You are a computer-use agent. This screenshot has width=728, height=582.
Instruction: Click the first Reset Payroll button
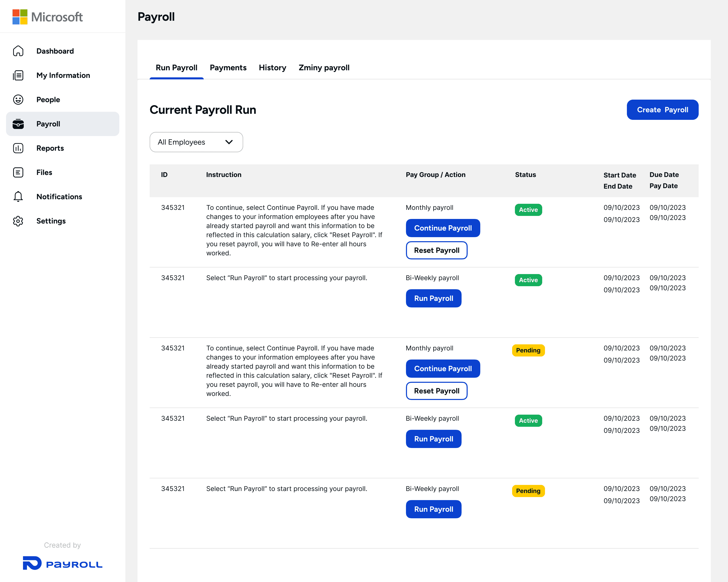tap(436, 251)
